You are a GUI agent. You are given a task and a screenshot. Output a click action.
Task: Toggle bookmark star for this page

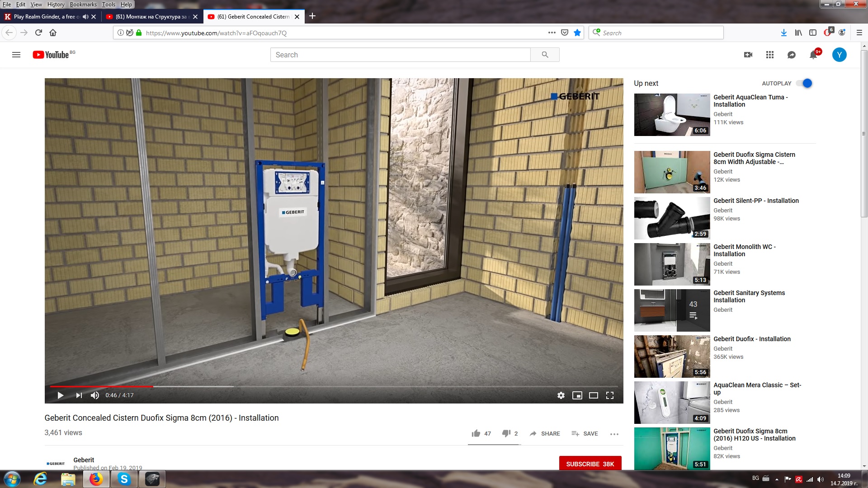[577, 33]
